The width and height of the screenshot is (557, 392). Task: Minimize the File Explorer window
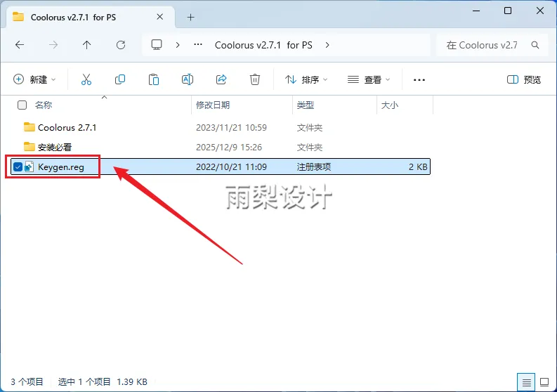pyautogui.click(x=476, y=11)
